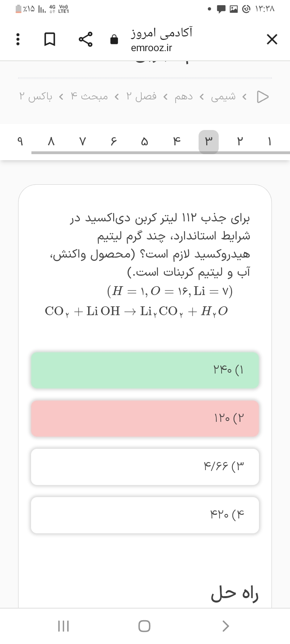The image size is (290, 644).
Task: Select answer option ۳) ۴/۶۶
Action: tap(145, 466)
